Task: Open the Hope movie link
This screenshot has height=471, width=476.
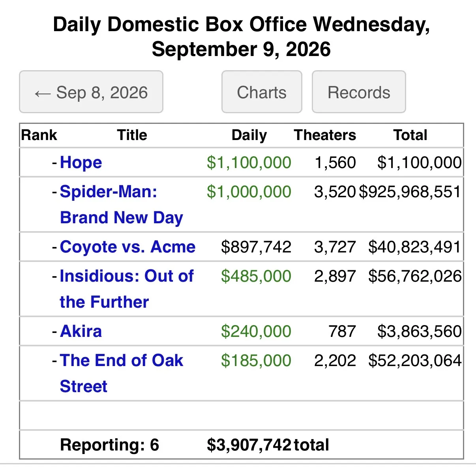Action: coord(81,162)
